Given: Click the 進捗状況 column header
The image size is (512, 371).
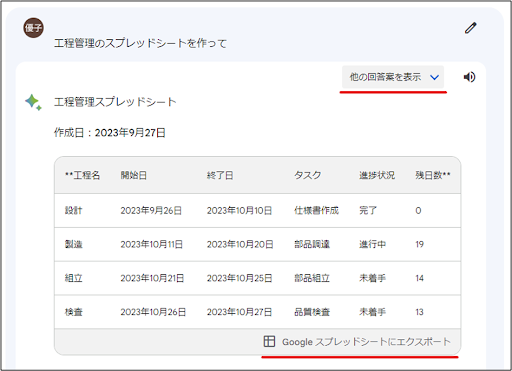Looking at the screenshot, I should (377, 175).
